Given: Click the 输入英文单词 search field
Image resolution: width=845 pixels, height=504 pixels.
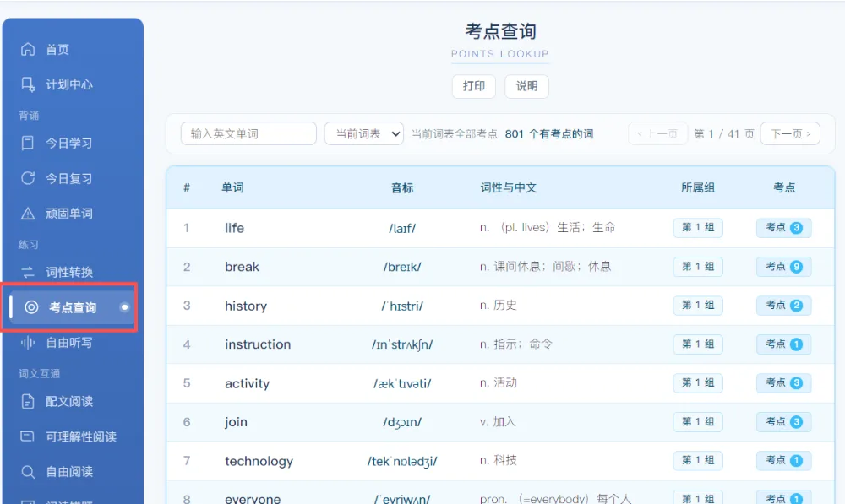Looking at the screenshot, I should (248, 133).
